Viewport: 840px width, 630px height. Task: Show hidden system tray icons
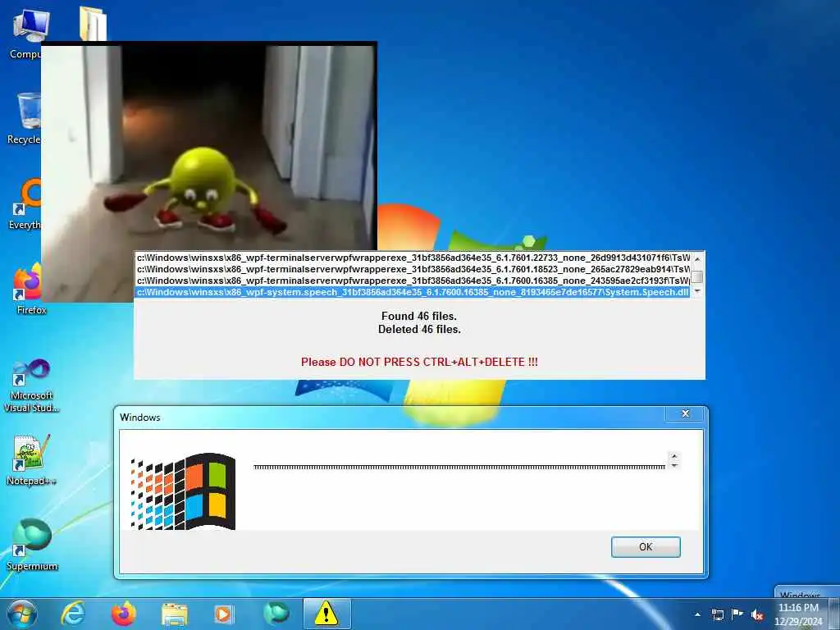click(x=697, y=614)
